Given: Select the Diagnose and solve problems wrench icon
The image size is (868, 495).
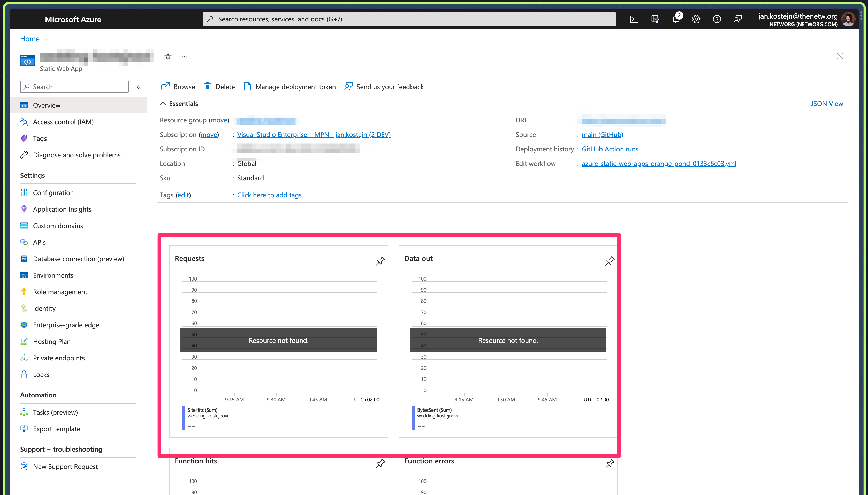Looking at the screenshot, I should 24,155.
